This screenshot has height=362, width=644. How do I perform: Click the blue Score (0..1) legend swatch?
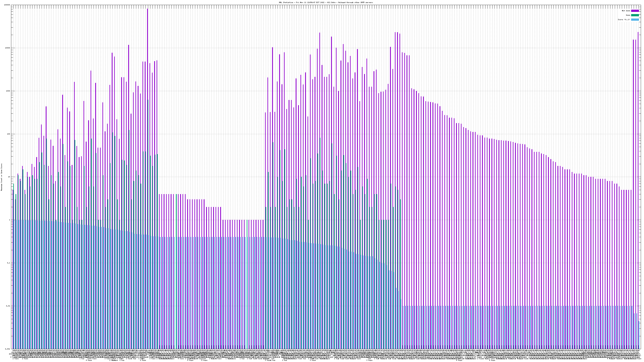click(x=635, y=20)
